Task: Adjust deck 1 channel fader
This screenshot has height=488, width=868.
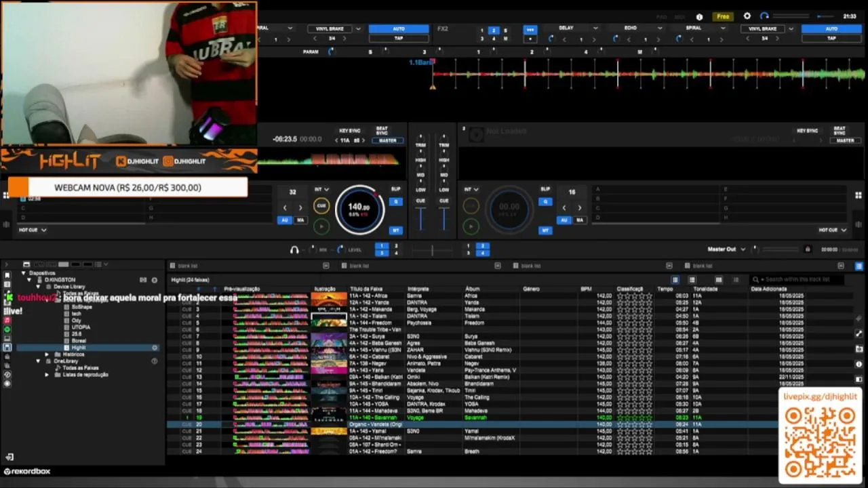Action: [x=420, y=218]
